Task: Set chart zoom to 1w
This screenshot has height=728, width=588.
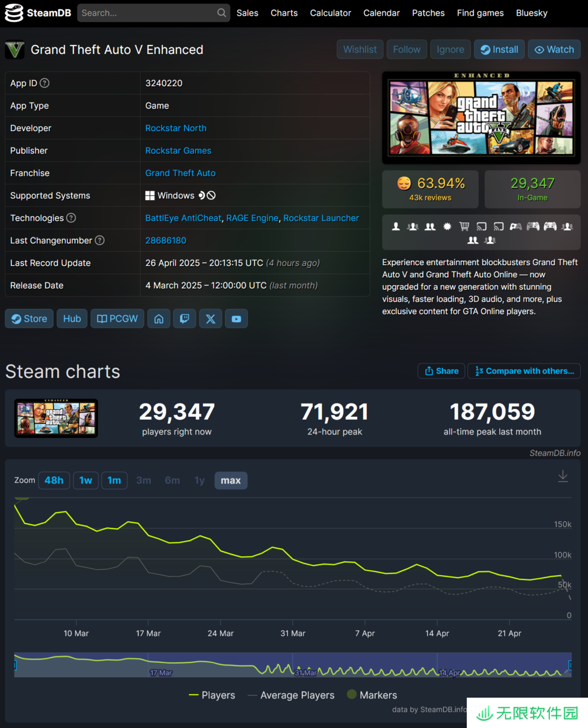Action: coord(85,480)
